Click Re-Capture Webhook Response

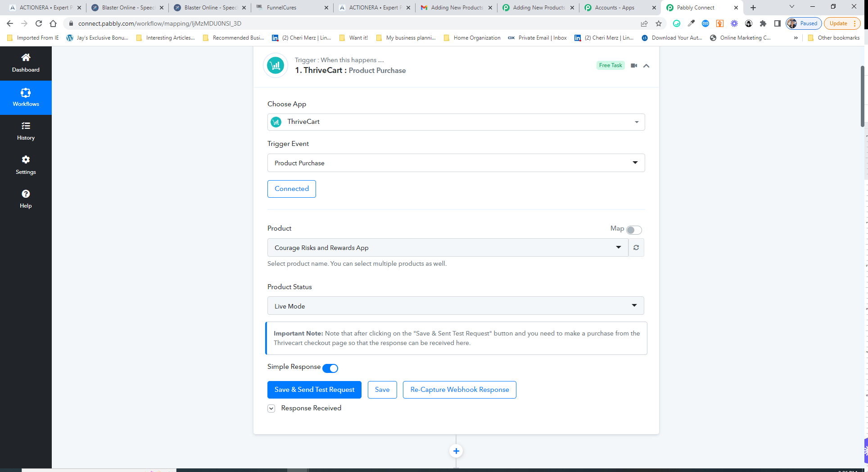pos(460,390)
